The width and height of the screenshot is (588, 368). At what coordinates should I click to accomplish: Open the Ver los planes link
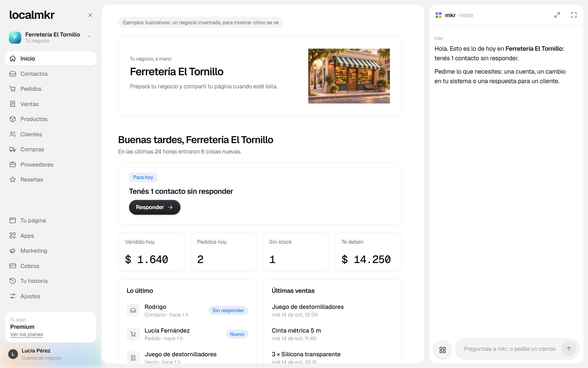click(x=27, y=334)
